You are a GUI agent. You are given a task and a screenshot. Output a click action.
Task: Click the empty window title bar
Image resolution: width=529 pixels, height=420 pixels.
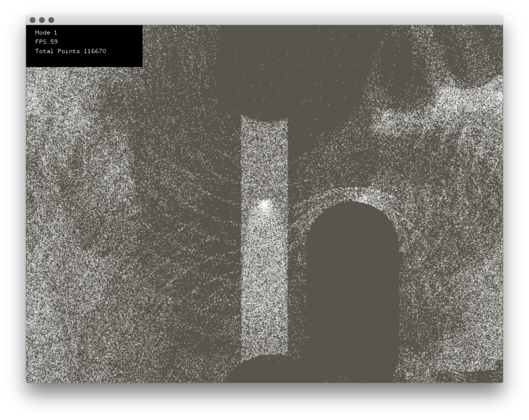(279, 20)
